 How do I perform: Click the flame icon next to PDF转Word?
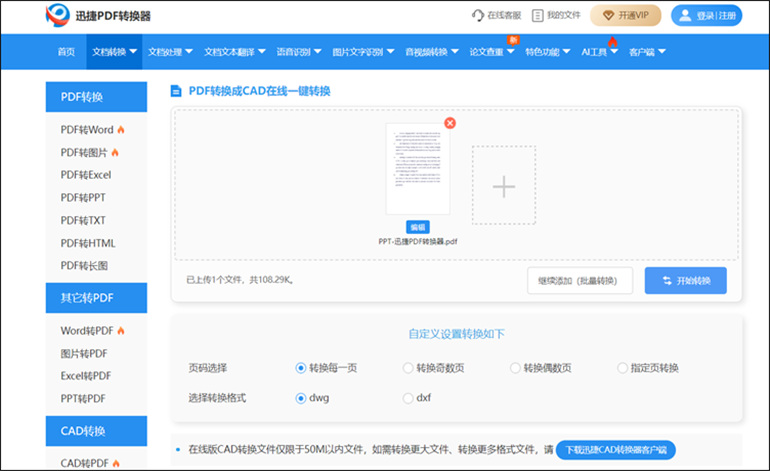pyautogui.click(x=121, y=130)
